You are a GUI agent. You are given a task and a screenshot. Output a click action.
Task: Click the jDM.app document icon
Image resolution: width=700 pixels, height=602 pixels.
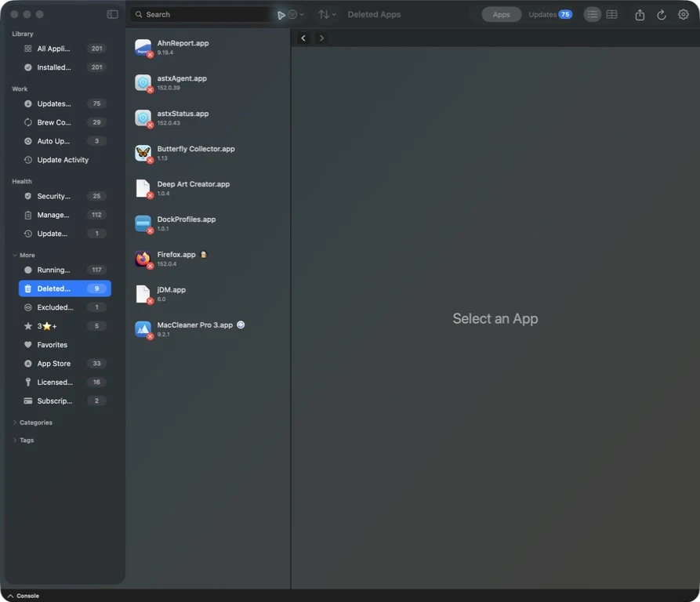point(143,294)
